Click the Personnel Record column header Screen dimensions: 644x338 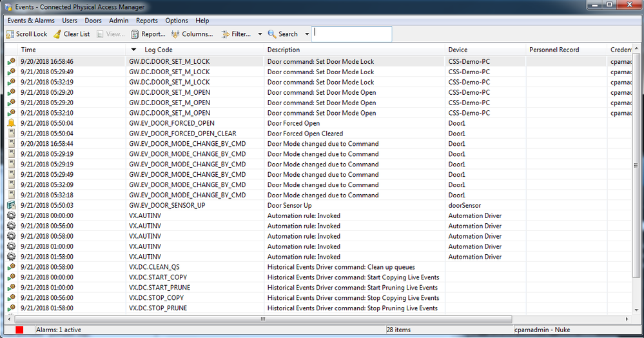[566, 50]
